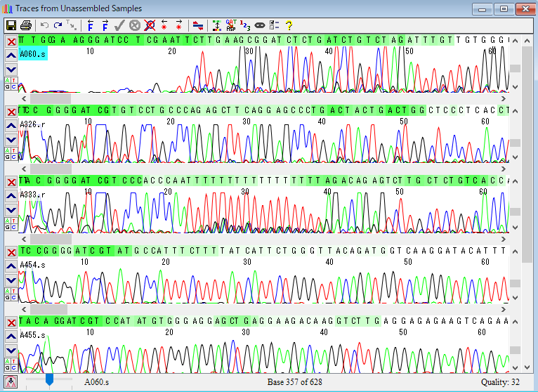The width and height of the screenshot is (538, 392).
Task: Toggle the green A channel for A060.s
Action: coord(8,80)
